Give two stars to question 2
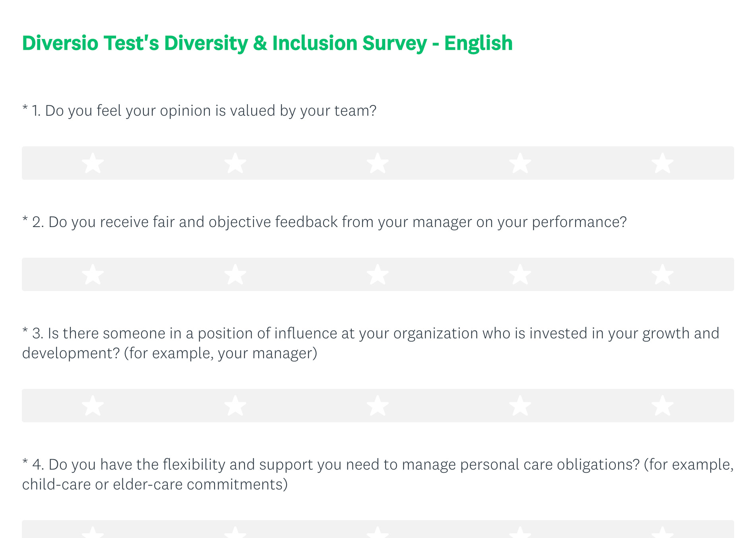Screen dimensions: 756x538 tap(235, 274)
